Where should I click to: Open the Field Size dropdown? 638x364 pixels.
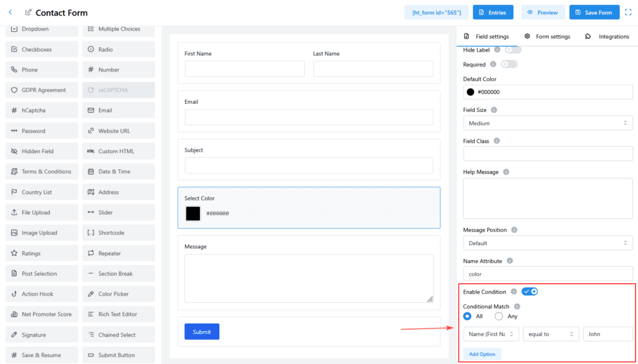pos(548,123)
